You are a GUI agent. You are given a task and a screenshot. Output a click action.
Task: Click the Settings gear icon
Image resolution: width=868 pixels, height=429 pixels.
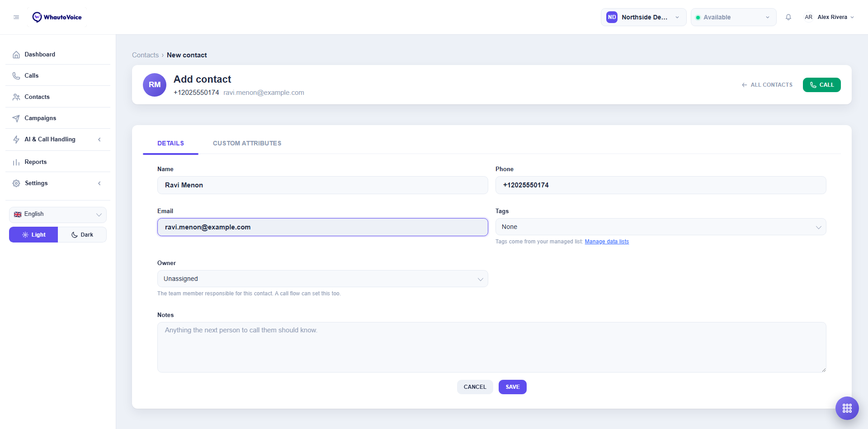tap(16, 183)
